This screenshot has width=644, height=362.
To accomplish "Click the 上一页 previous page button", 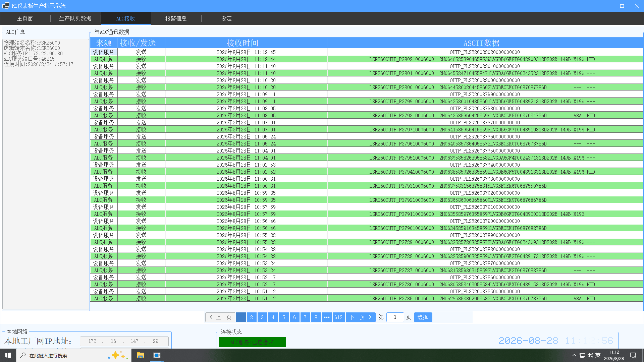I will (220, 317).
